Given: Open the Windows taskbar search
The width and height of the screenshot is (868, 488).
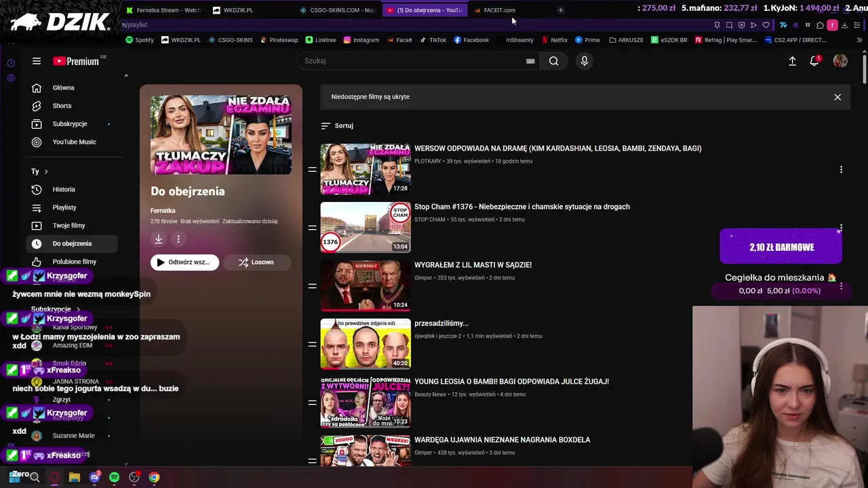Looking at the screenshot, I should click(x=35, y=477).
